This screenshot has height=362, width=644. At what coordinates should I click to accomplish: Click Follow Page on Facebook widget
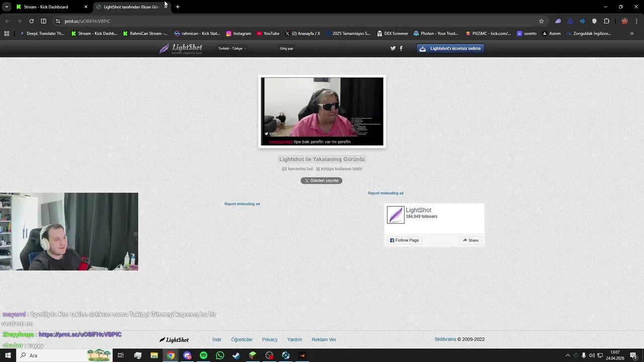point(404,240)
